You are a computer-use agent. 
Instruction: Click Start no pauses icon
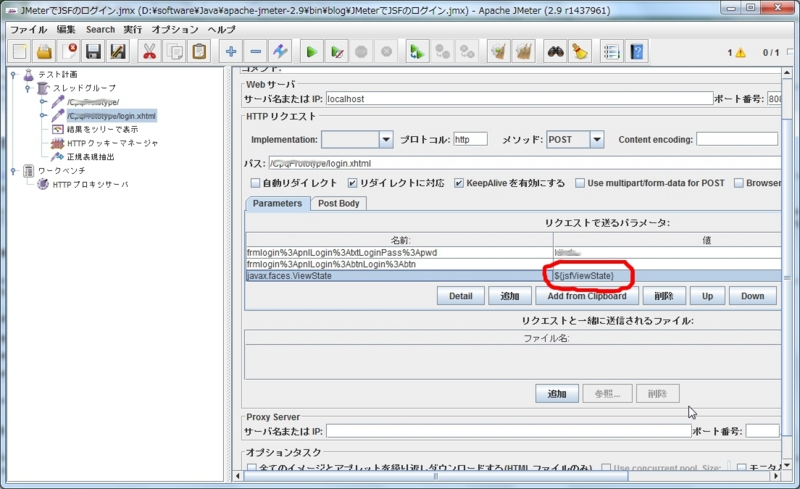tap(337, 52)
